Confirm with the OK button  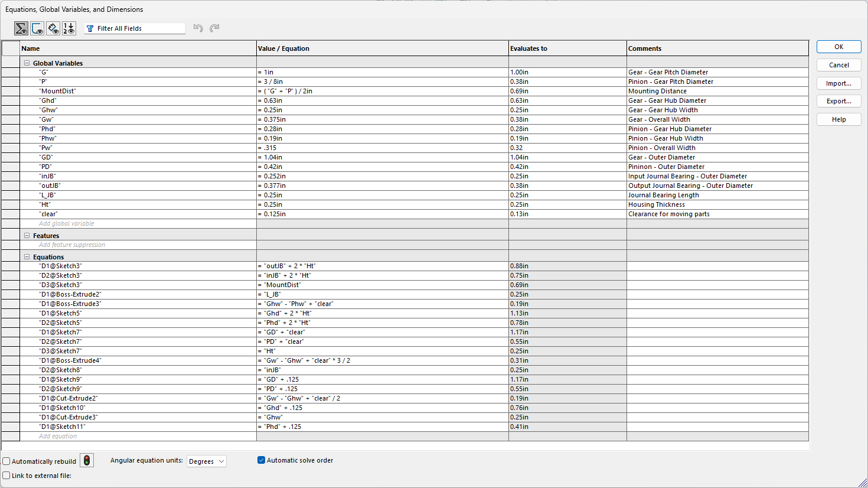point(838,47)
